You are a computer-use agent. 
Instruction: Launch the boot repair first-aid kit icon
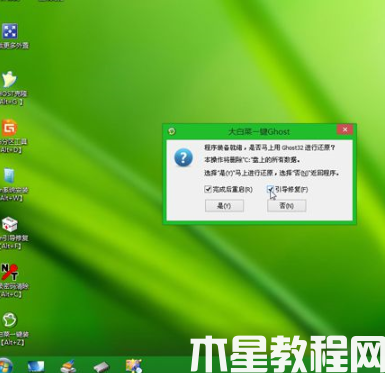(x=9, y=224)
